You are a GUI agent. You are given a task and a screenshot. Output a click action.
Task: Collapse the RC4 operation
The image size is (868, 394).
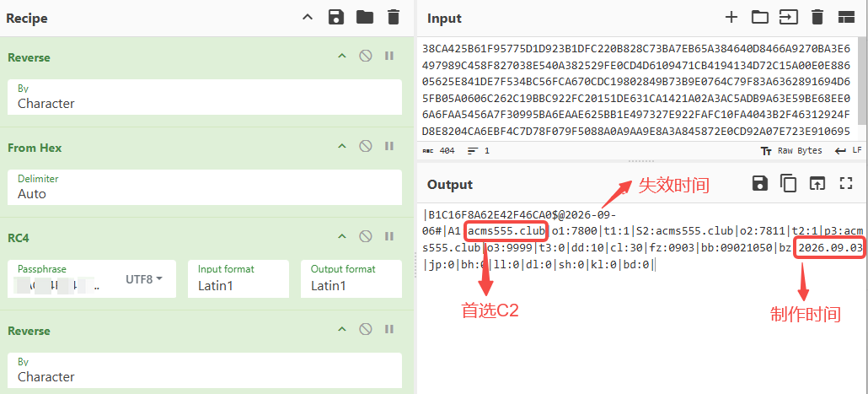click(x=342, y=236)
